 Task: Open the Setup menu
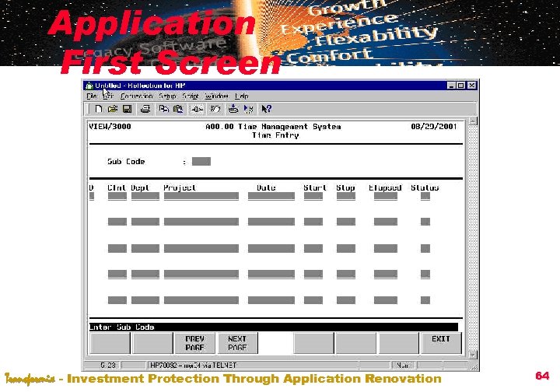coord(167,96)
